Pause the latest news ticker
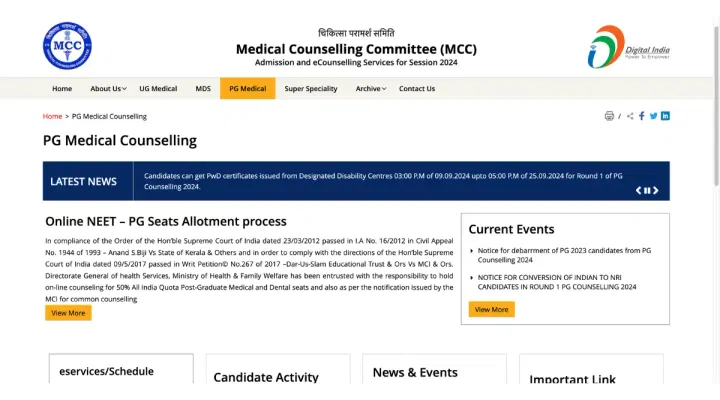720x400 pixels. pos(648,190)
